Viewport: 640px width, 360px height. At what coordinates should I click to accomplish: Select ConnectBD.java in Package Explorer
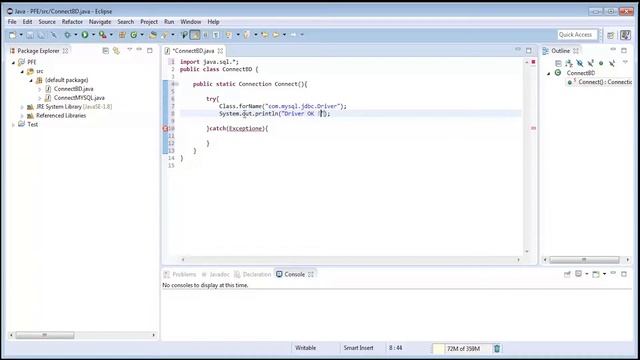[73, 89]
